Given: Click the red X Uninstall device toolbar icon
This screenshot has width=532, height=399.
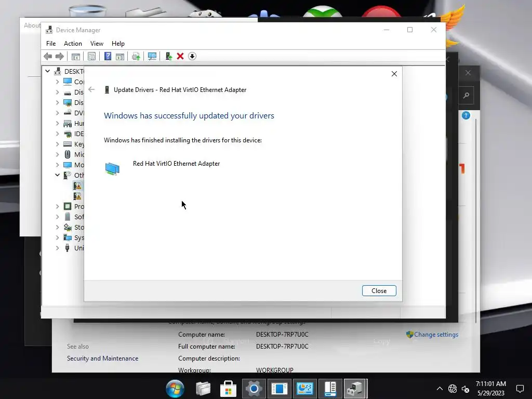Looking at the screenshot, I should 180,56.
